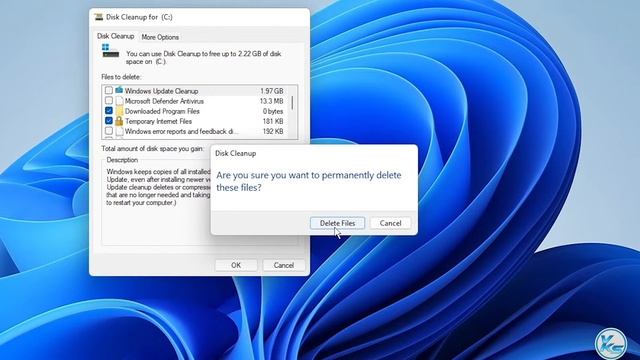This screenshot has height=360, width=640.
Task: Click the 'Disk Cleanup for (C:)' window title
Action: [139, 17]
